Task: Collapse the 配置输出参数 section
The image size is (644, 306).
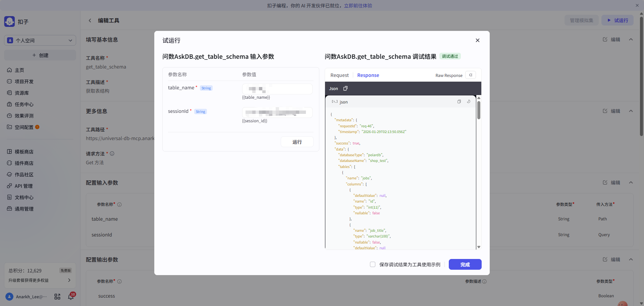Action: click(x=631, y=260)
